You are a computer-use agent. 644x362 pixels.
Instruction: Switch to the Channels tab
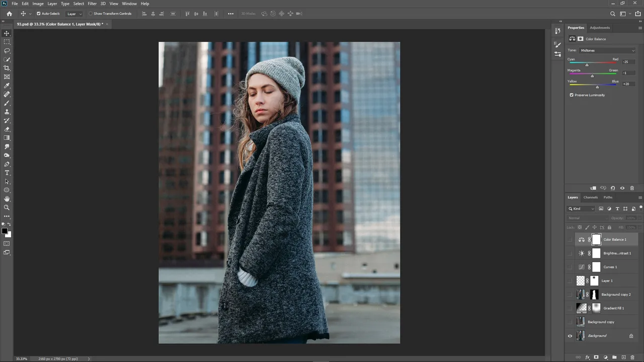pos(591,198)
